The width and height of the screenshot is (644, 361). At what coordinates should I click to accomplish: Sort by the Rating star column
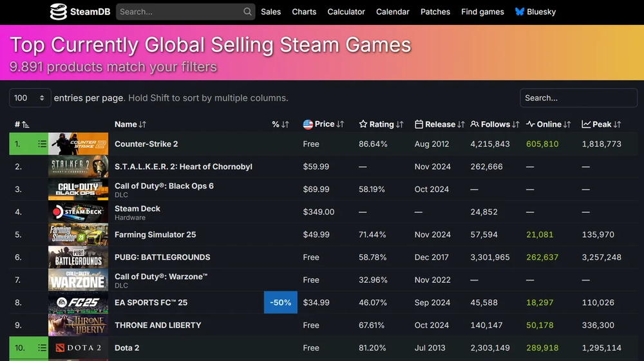(x=381, y=124)
